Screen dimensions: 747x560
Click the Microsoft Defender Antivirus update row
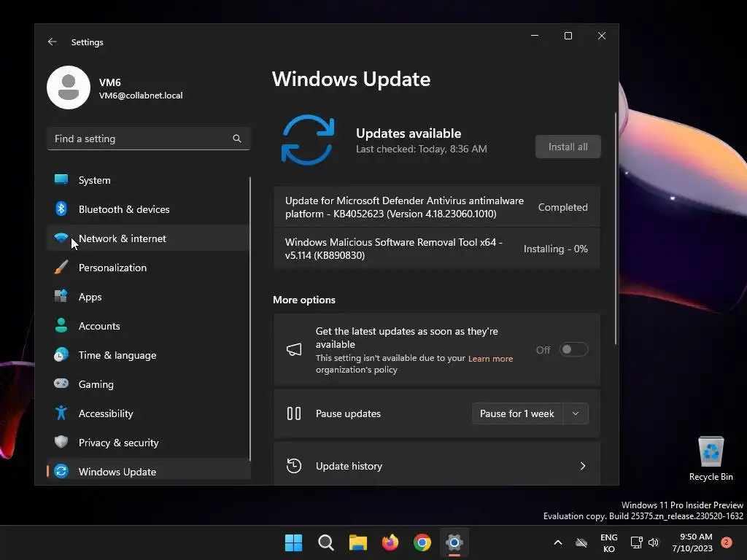pyautogui.click(x=436, y=207)
